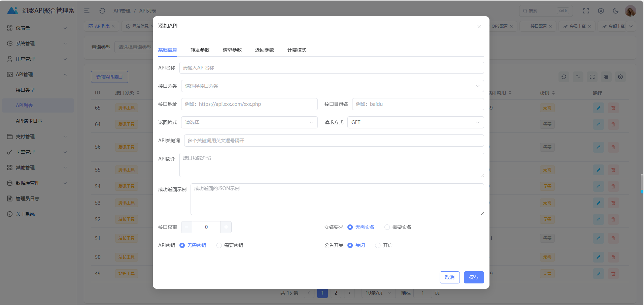This screenshot has height=305, width=644.
Task: Close the 添加API dialog with X
Action: (479, 27)
